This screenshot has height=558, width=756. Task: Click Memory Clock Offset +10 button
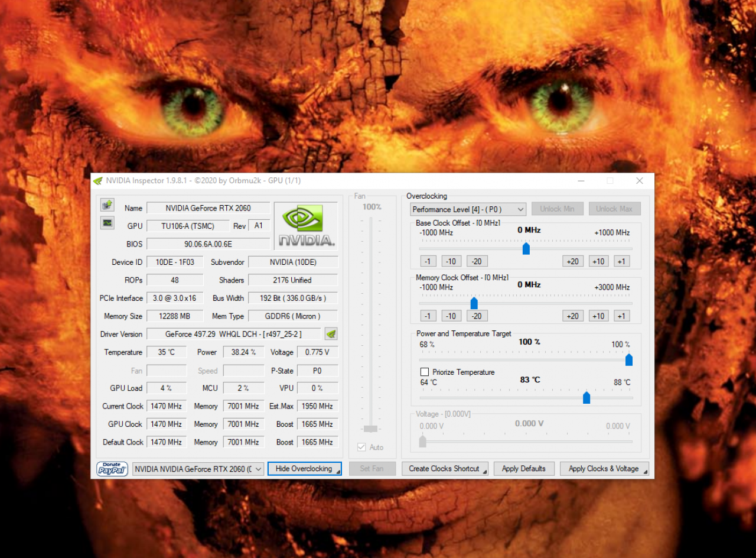click(598, 316)
